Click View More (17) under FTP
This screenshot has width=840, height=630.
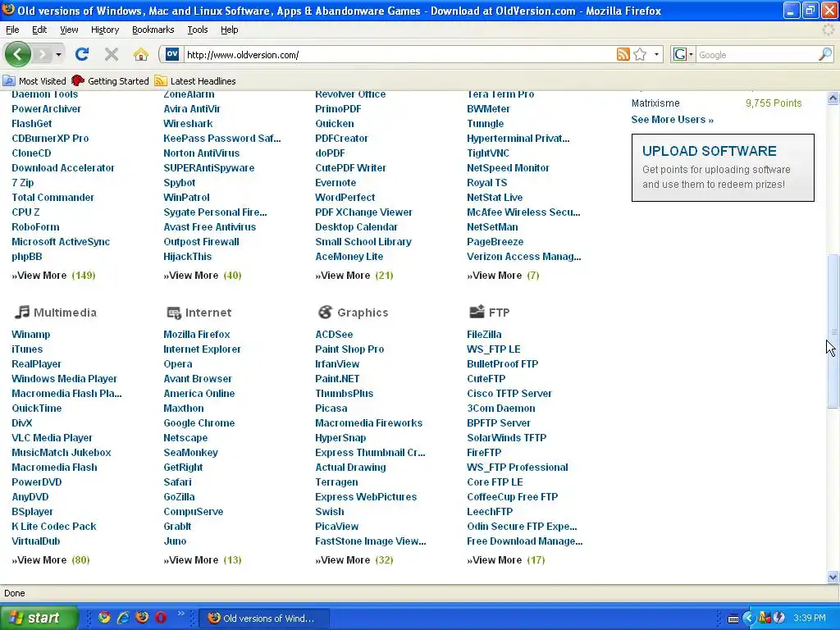505,559
